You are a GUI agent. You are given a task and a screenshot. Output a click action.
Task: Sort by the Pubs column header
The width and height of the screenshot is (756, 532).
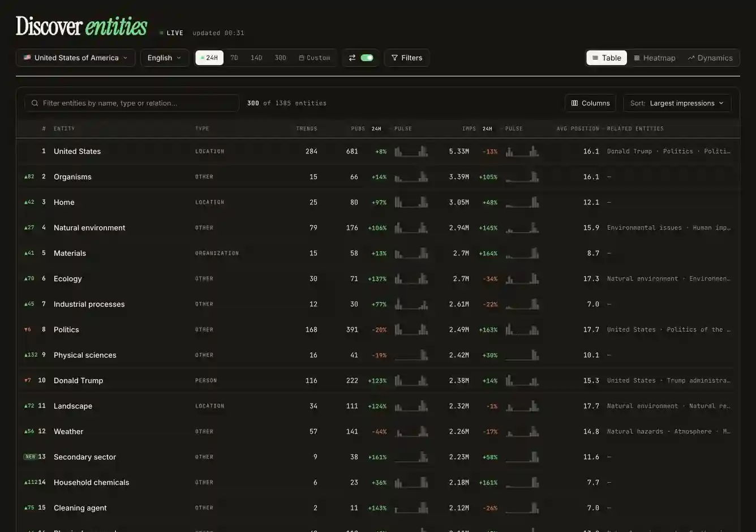[358, 128]
